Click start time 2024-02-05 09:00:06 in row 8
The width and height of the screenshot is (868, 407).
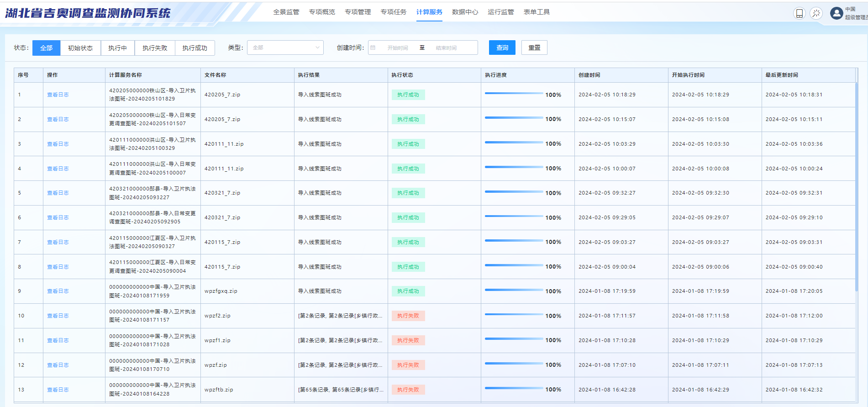pyautogui.click(x=700, y=267)
